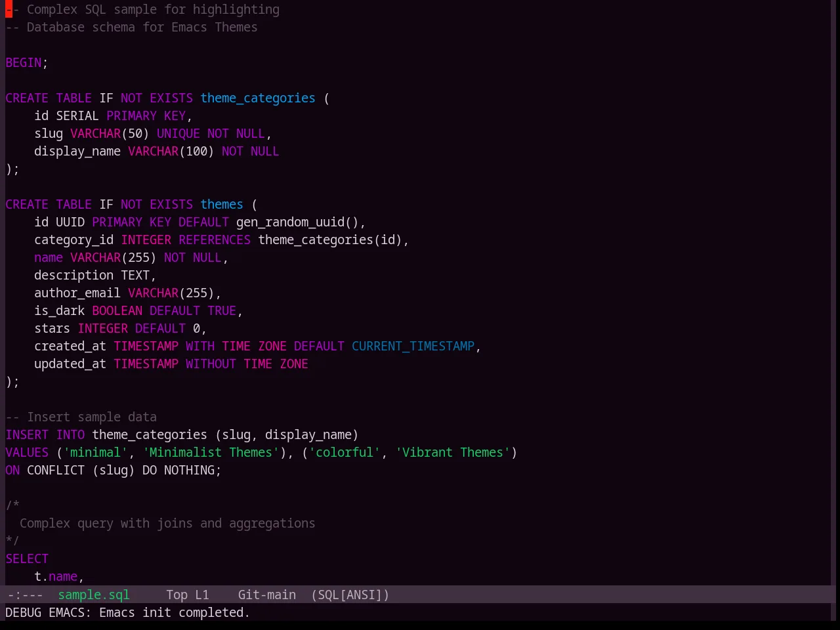Viewport: 840px width, 630px height.
Task: Click 'NOTHING' at end of the conflict clause
Action: (189, 470)
